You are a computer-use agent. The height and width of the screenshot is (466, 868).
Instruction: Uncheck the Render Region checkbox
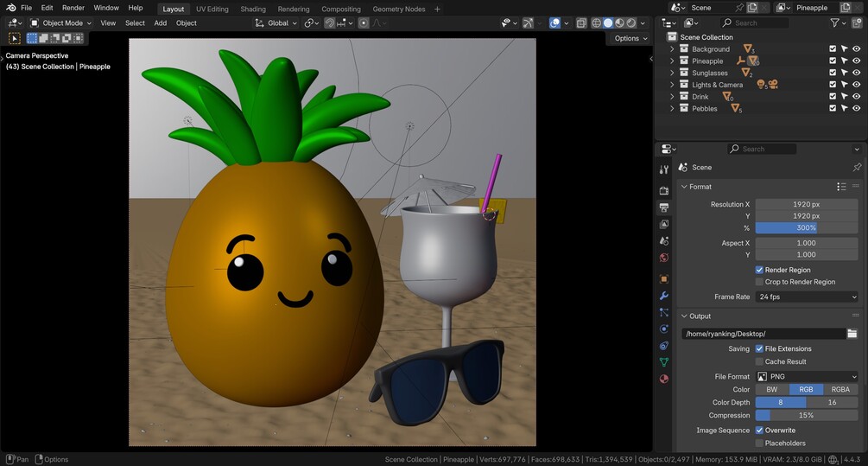point(759,270)
